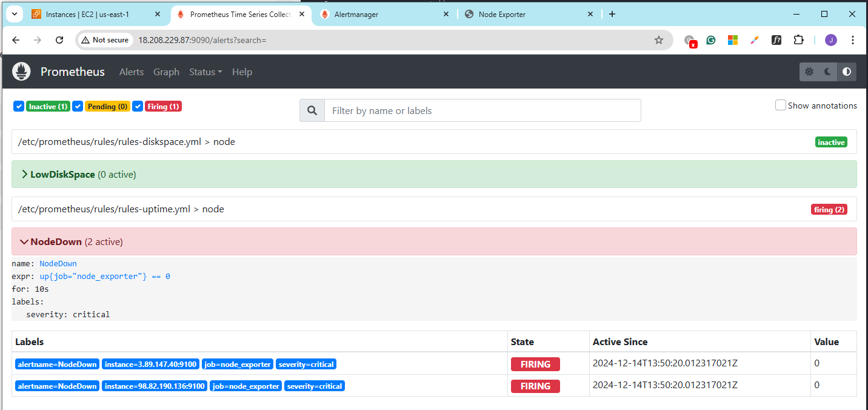Image resolution: width=868 pixels, height=410 pixels.
Task: Open the NodeDown name link
Action: click(x=58, y=263)
